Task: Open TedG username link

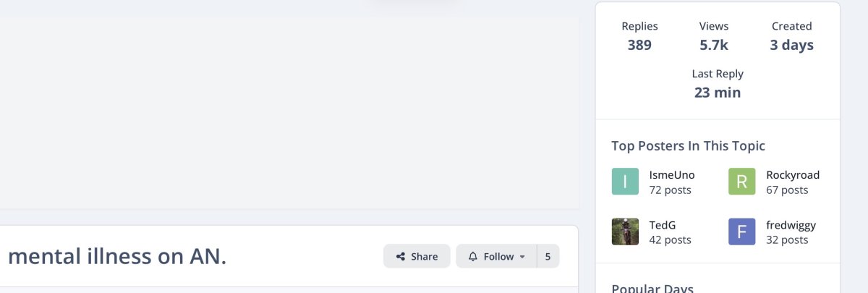Action: [663, 225]
